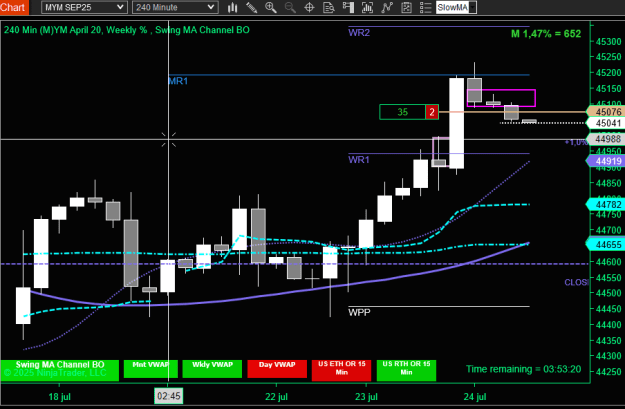The width and height of the screenshot is (625, 409).
Task: Click the WR1 level label
Action: click(359, 160)
